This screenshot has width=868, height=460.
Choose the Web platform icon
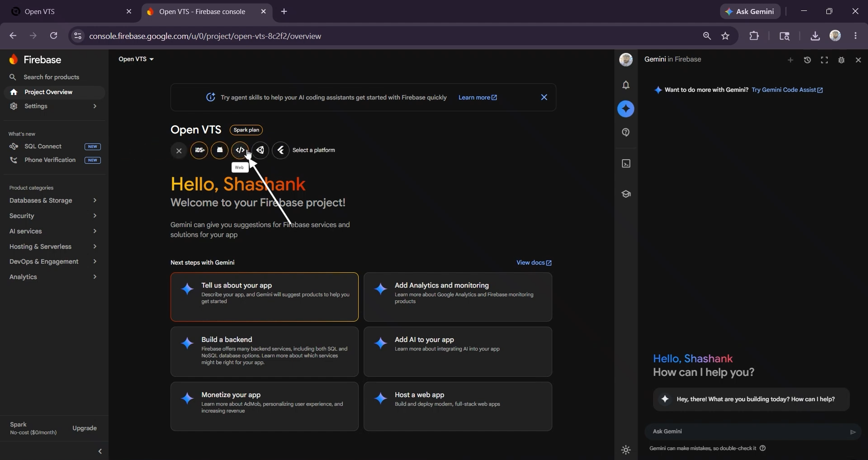[x=240, y=150]
